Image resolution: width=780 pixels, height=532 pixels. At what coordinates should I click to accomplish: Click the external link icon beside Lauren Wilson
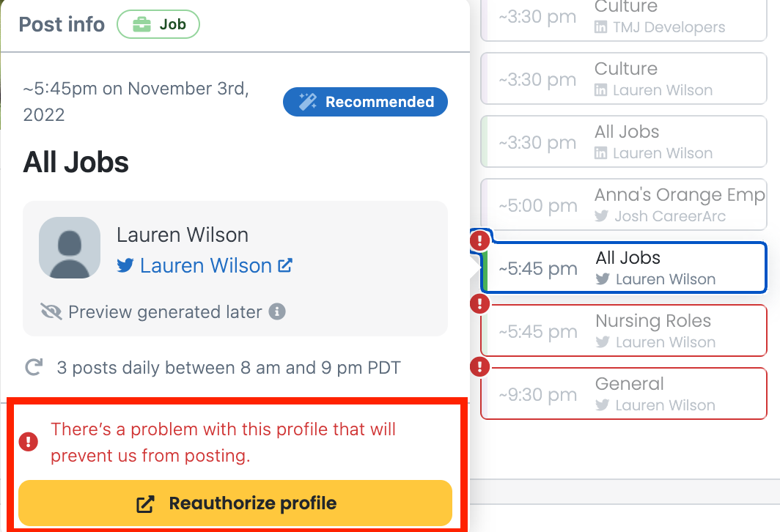285,265
